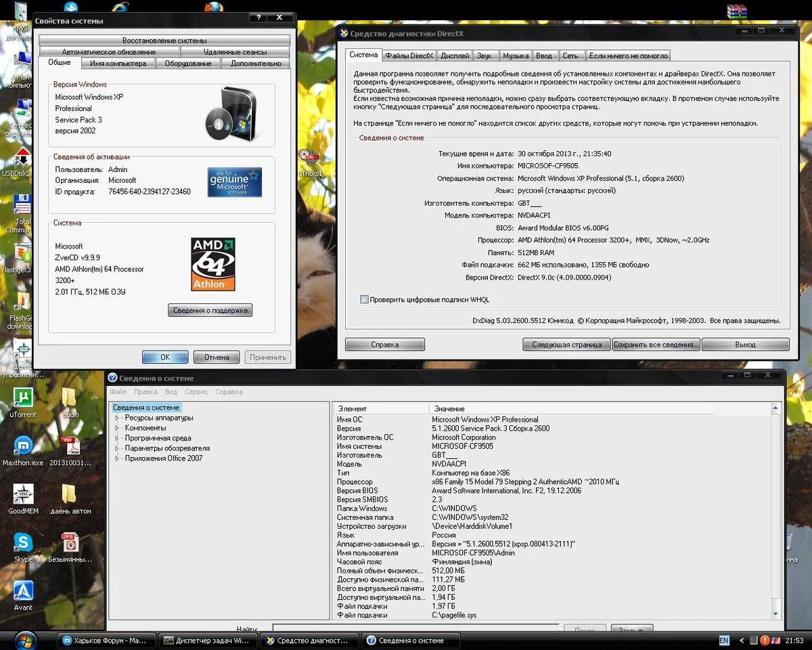The height and width of the screenshot is (650, 812).
Task: Open Автоматическое обновление tab
Action: point(109,52)
